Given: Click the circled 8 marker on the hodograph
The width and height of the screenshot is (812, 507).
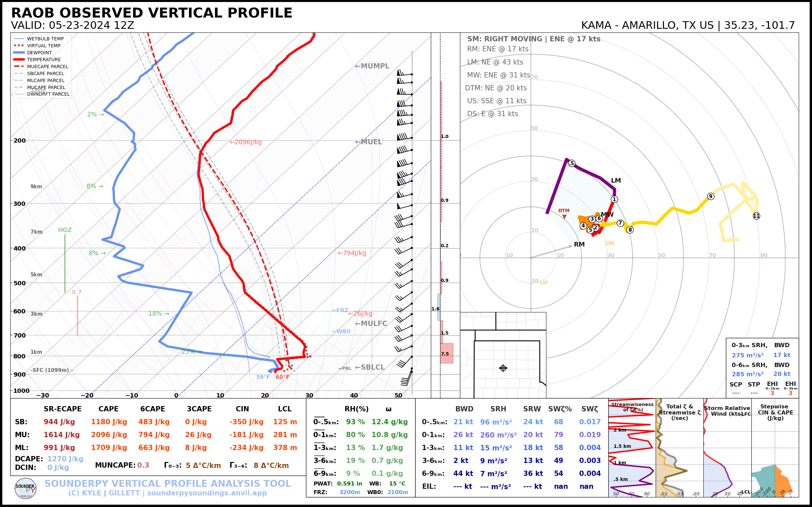Looking at the screenshot, I should (630, 230).
